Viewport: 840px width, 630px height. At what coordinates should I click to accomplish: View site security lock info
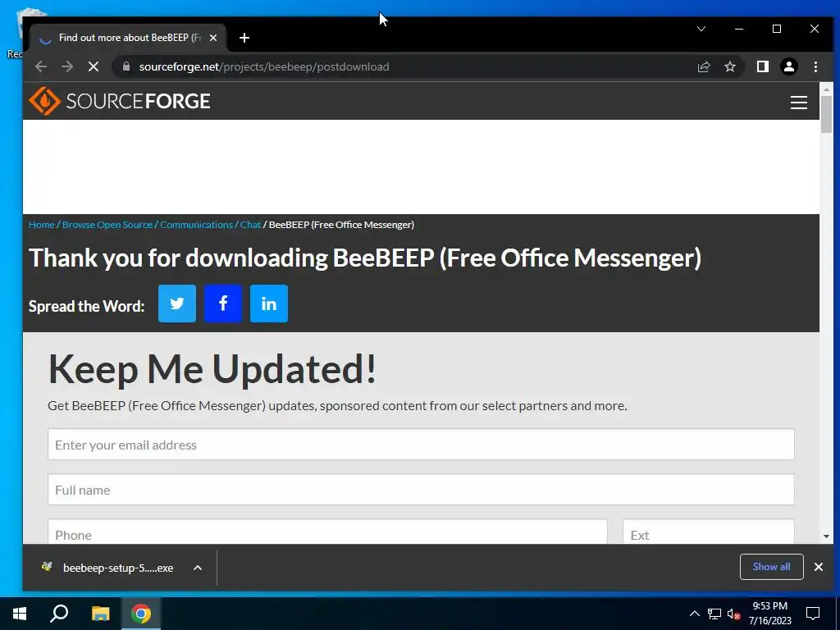point(126,66)
